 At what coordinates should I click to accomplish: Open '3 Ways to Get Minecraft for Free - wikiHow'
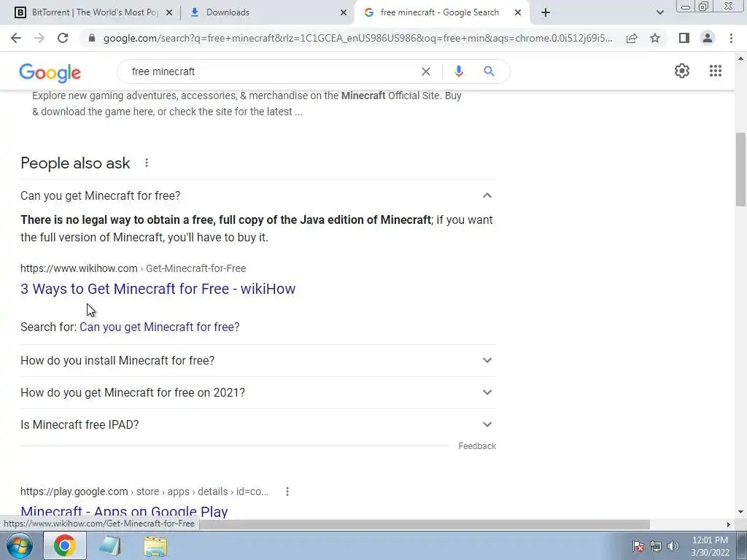(158, 289)
